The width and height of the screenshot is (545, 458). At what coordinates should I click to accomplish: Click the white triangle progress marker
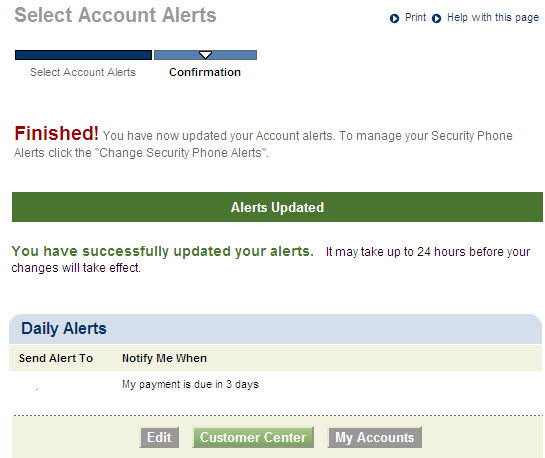205,55
